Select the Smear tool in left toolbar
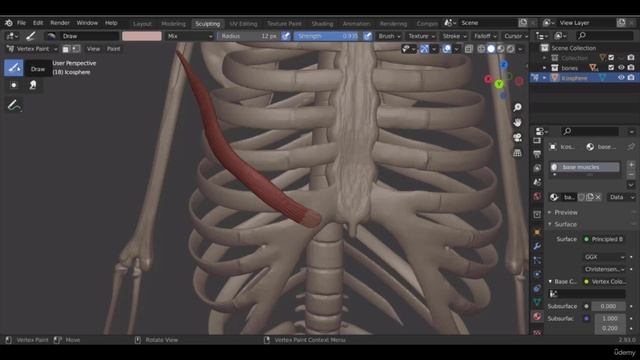The width and height of the screenshot is (640, 360). (33, 85)
